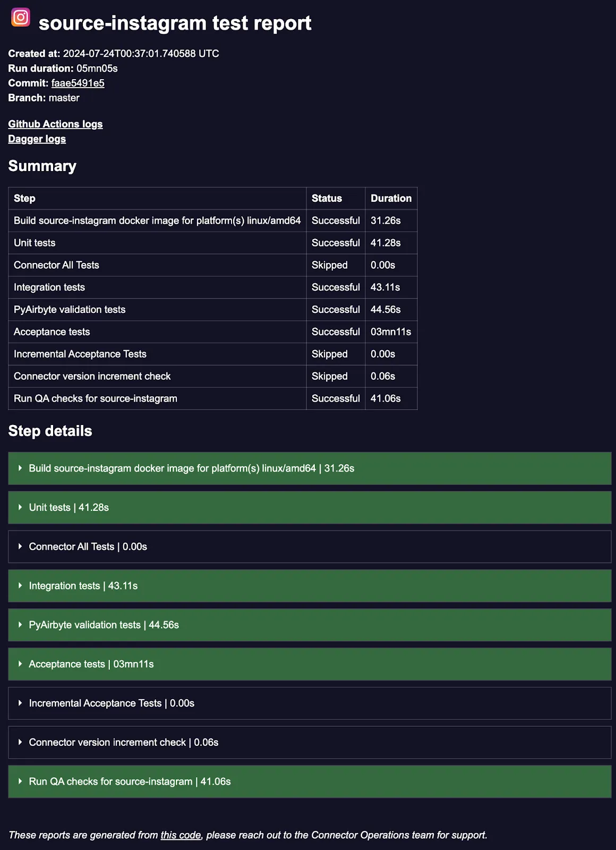Viewport: 616px width, 850px height.
Task: Click the Acceptance tests summary table row
Action: [x=212, y=331]
